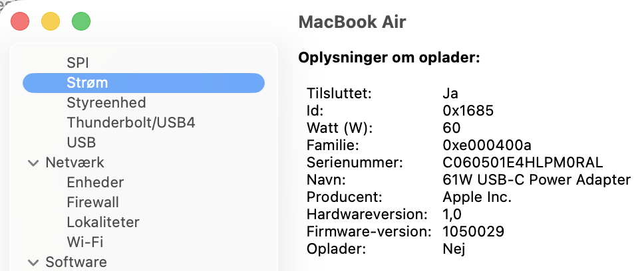
Task: Close the window with red button
Action: [21, 21]
